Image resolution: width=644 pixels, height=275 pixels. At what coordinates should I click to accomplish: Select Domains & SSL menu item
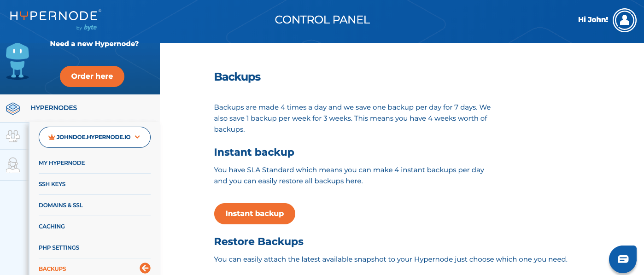coord(61,205)
